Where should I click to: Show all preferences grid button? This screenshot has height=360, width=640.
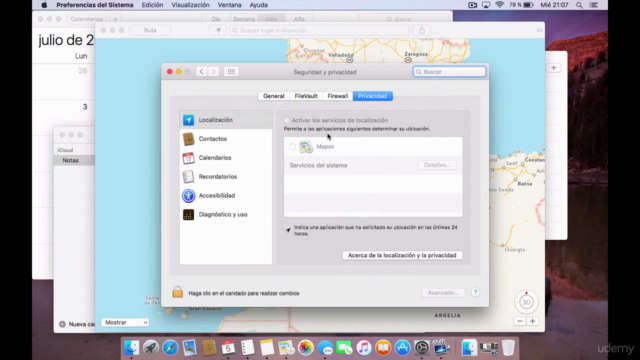pos(231,71)
